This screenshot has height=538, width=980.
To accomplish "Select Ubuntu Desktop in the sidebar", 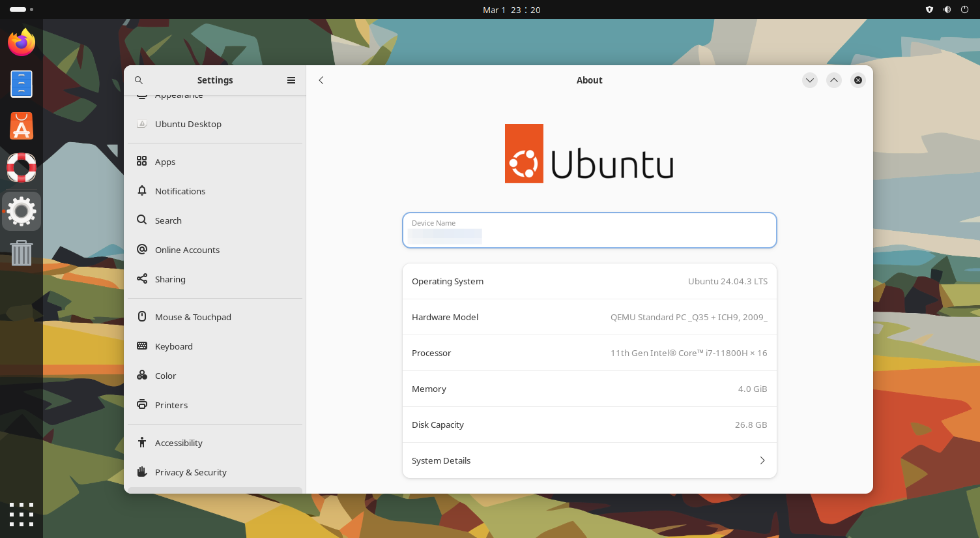I will tap(188, 124).
